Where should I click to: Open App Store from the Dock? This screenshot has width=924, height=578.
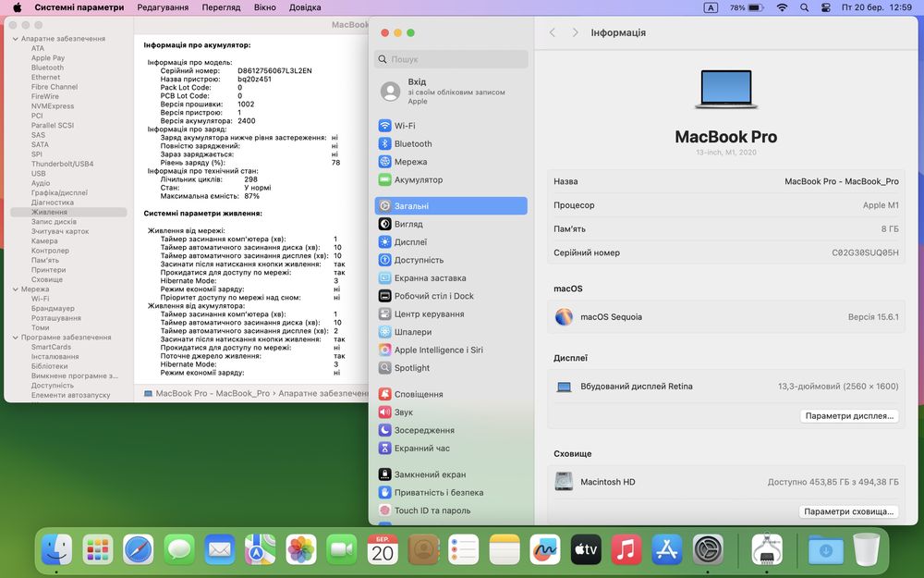point(667,549)
